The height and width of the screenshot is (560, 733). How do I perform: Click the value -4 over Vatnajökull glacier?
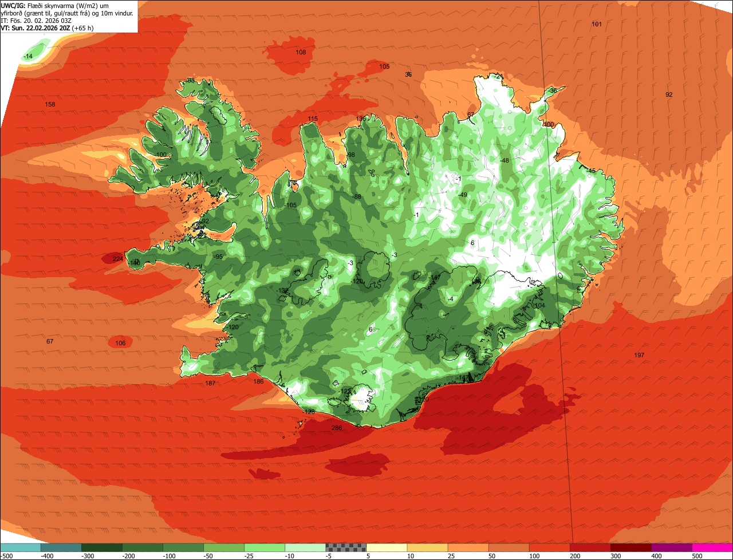[451, 299]
